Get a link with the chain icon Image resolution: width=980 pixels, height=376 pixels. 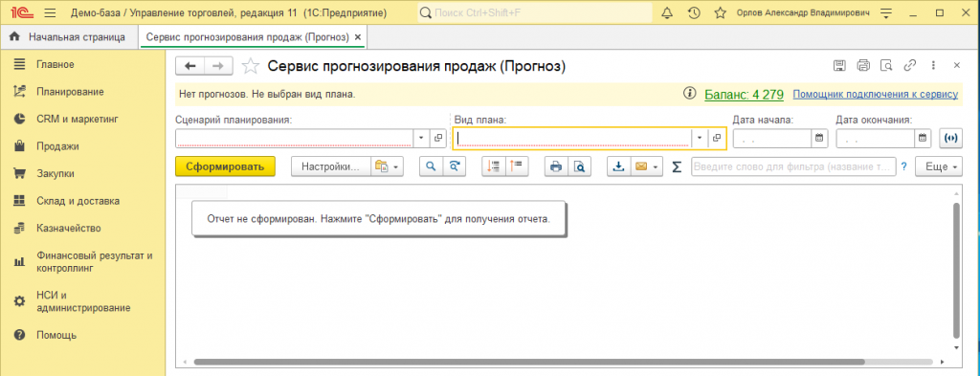910,65
